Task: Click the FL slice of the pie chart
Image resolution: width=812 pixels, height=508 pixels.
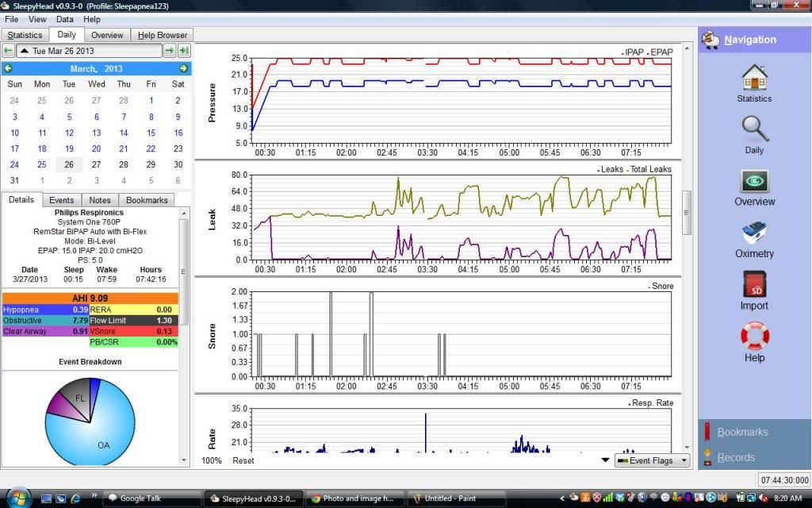Action: click(80, 398)
